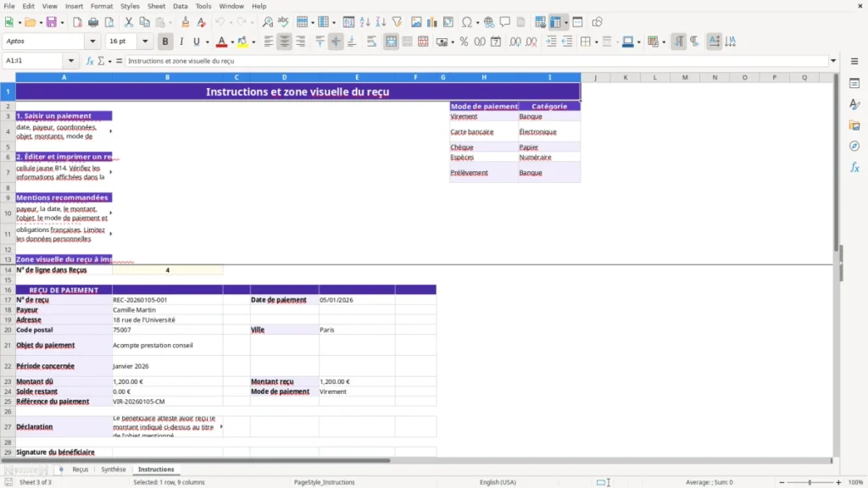Increase indent with the indent icon
Image resolution: width=868 pixels, height=488 pixels.
click(551, 42)
